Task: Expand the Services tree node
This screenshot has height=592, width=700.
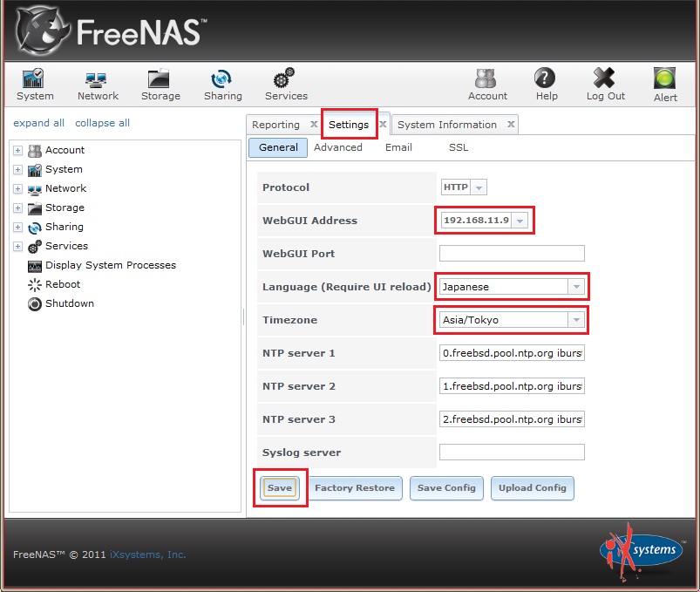Action: point(17,247)
